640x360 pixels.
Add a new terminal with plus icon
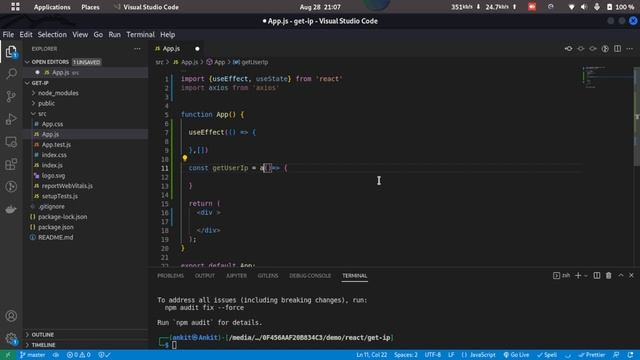(x=578, y=276)
